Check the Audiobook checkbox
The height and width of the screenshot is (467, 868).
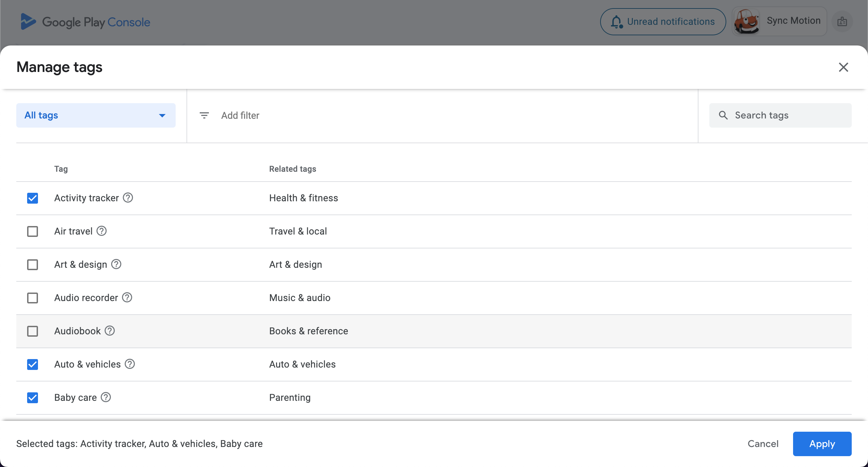(x=33, y=331)
